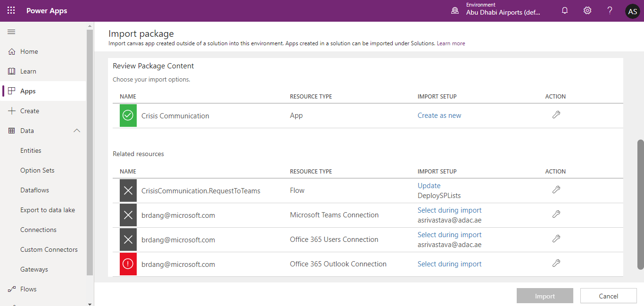View notifications via the bell icon
The height and width of the screenshot is (306, 644).
(564, 10)
